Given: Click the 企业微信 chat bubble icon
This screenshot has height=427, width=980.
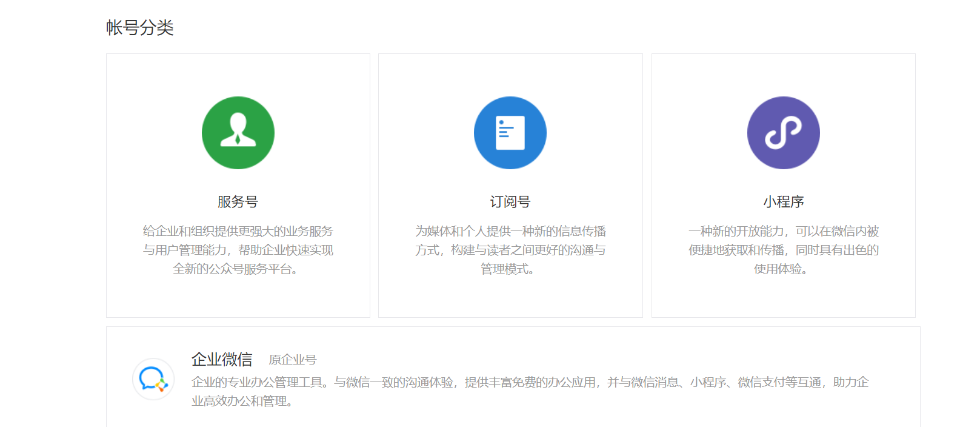Looking at the screenshot, I should point(153,379).
